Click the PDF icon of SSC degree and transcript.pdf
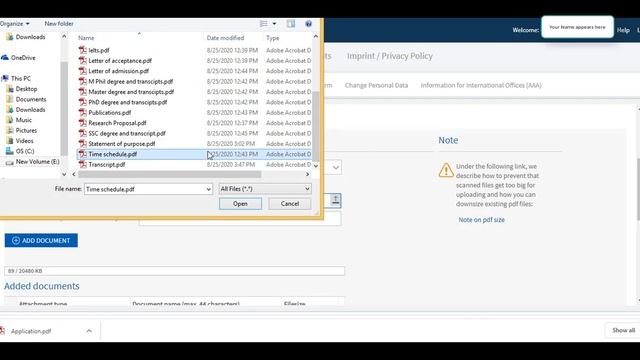Viewport: 640px width, 360px height. click(x=83, y=133)
